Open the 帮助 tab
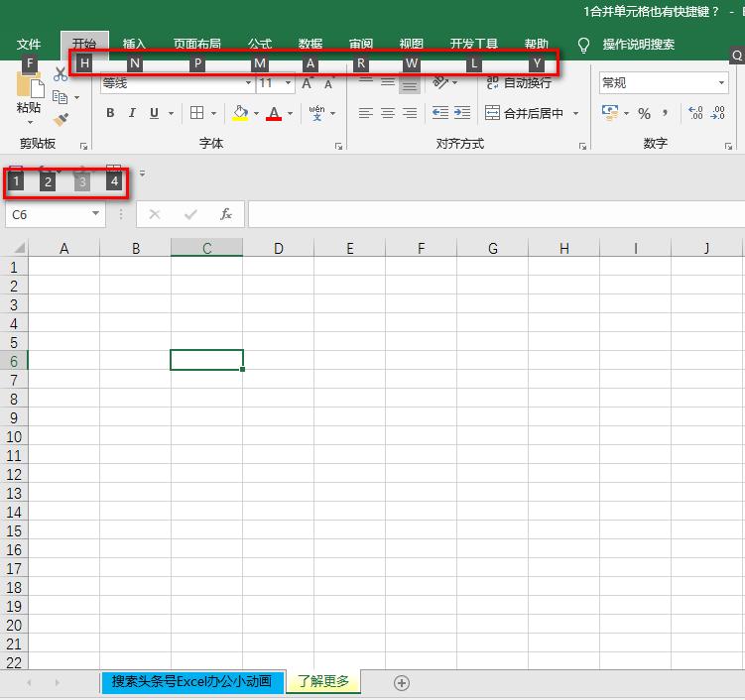 pos(537,45)
